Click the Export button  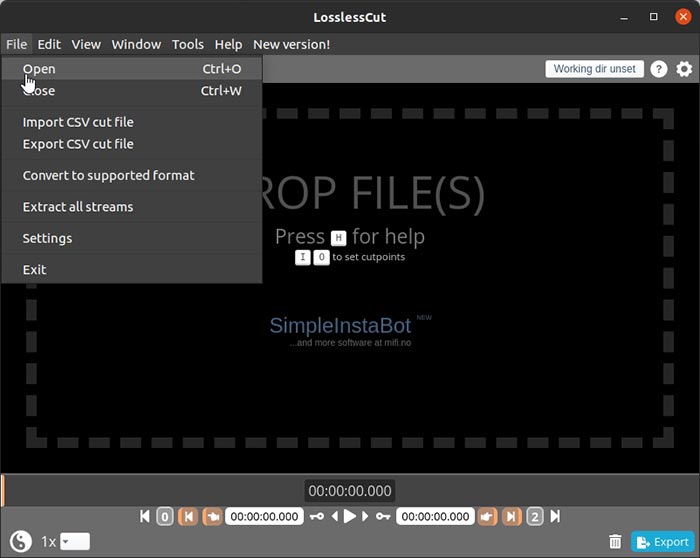pos(662,541)
